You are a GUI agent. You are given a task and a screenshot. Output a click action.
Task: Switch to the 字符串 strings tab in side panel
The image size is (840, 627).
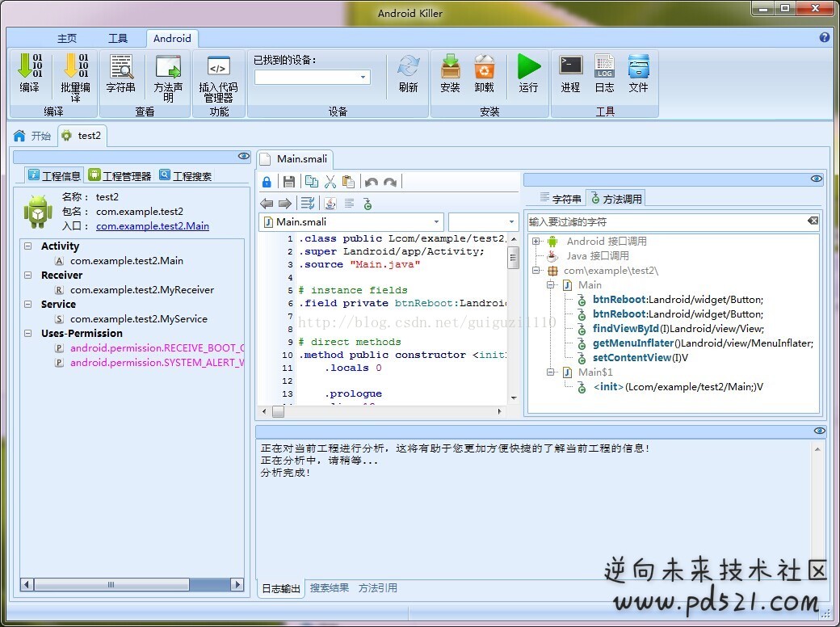[561, 199]
